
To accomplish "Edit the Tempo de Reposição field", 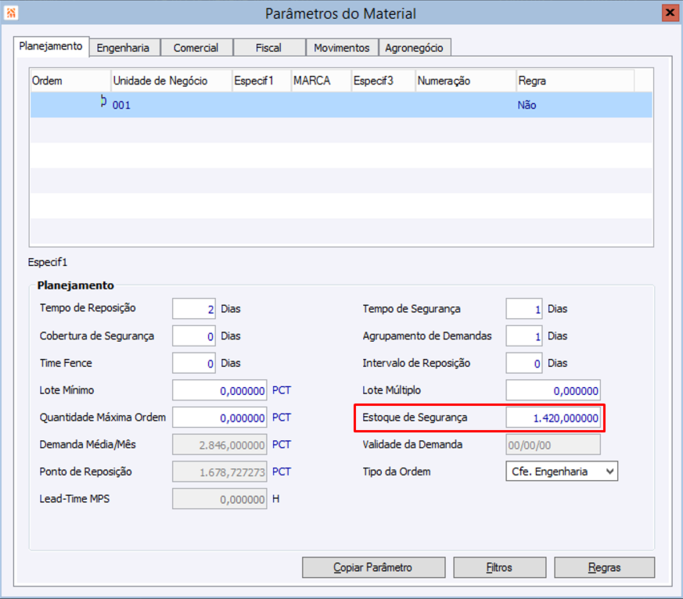I will [193, 309].
